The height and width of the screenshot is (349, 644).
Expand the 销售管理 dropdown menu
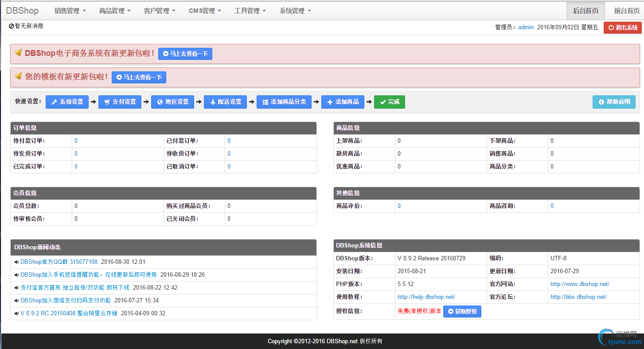tap(70, 11)
